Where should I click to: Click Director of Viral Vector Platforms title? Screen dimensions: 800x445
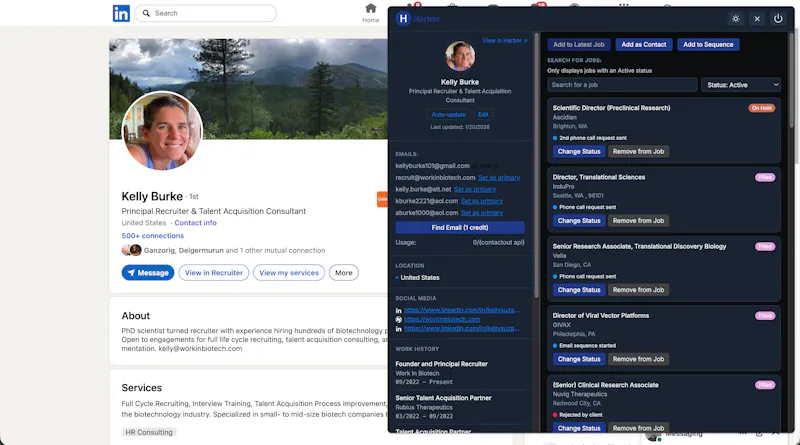click(x=601, y=316)
